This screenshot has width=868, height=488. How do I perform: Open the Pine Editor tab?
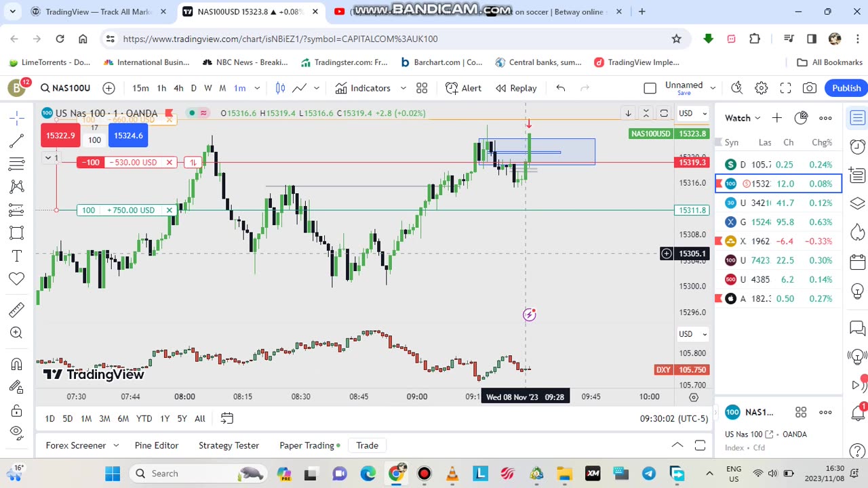click(156, 445)
